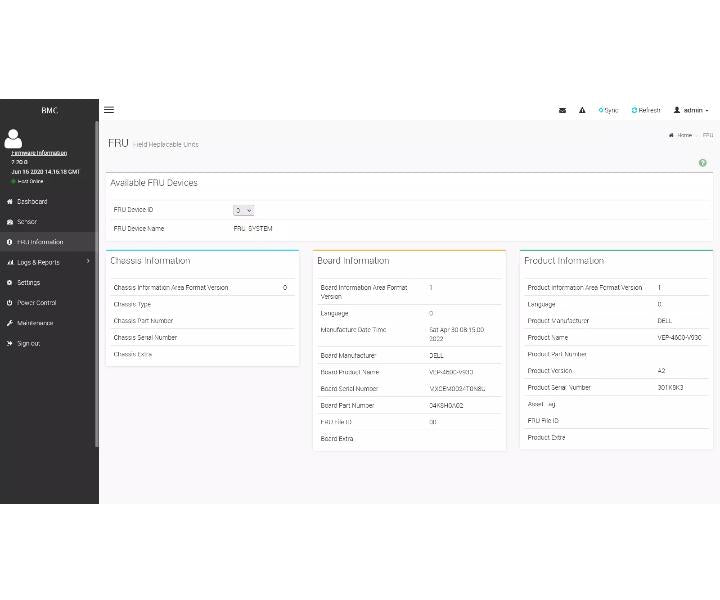
Task: Click the Board Manufacturer DELL value
Action: (x=436, y=355)
